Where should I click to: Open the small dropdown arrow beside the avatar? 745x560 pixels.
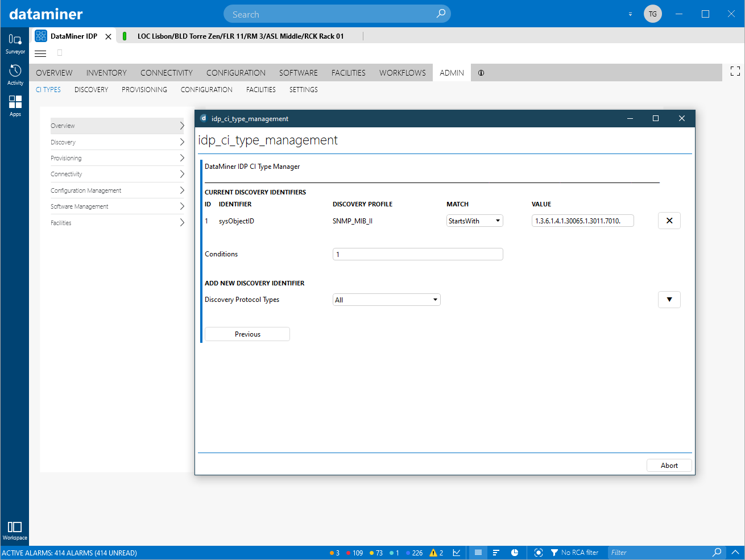coord(630,14)
